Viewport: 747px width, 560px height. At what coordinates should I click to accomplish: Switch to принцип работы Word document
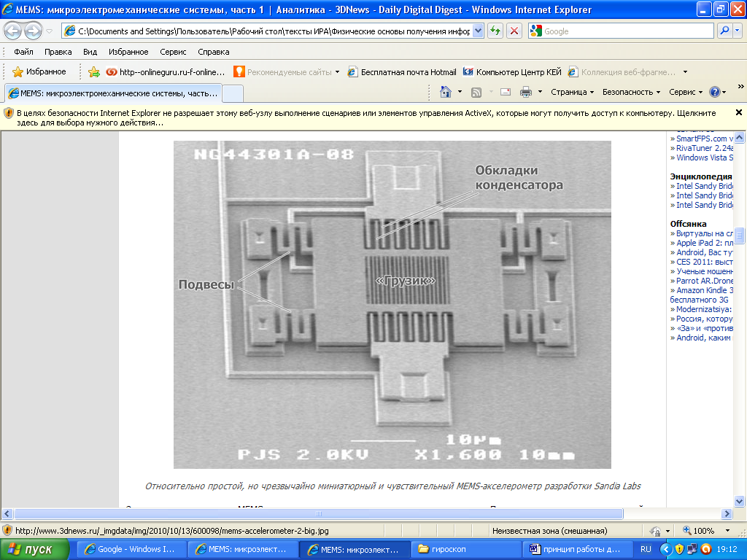pos(578,549)
